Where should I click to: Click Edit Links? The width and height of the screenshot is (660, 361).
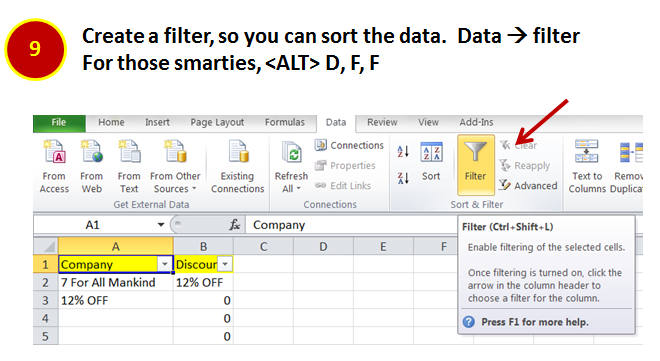(343, 186)
